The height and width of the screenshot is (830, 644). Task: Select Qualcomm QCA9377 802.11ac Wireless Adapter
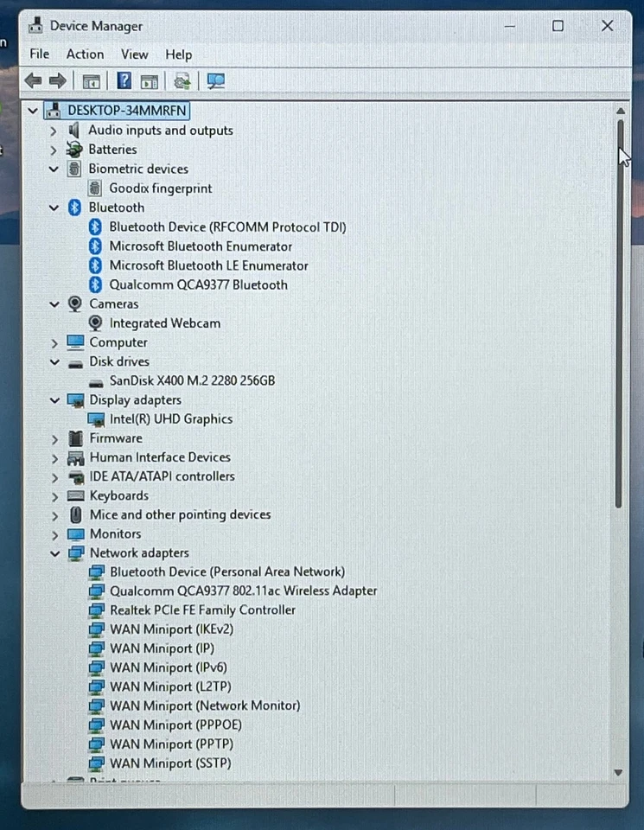click(x=244, y=591)
